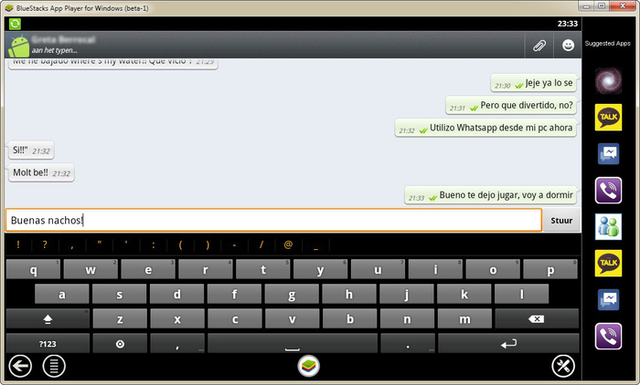Click the green sync icon in status bar

click(15, 24)
